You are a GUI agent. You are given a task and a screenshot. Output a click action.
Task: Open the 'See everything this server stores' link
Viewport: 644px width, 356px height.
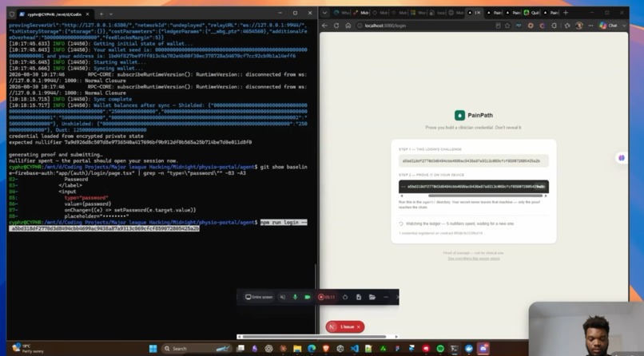click(x=474, y=259)
